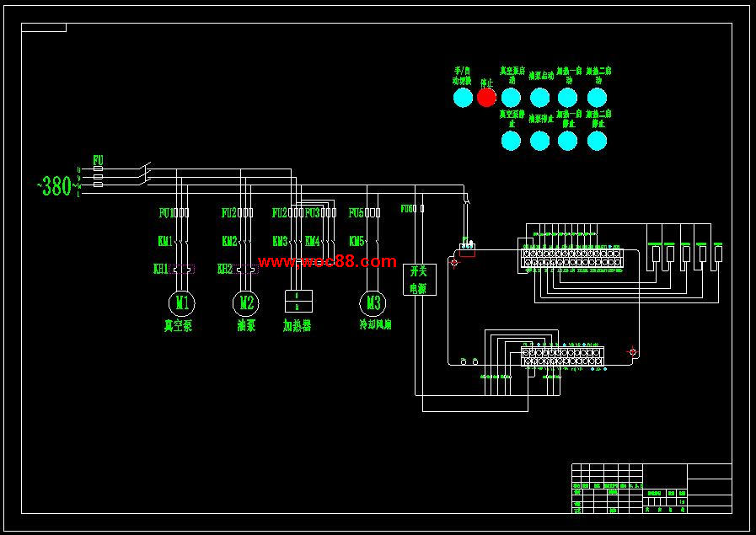The height and width of the screenshot is (535, 756).
Task: Click the 油泵 label under M2
Action: point(246,326)
